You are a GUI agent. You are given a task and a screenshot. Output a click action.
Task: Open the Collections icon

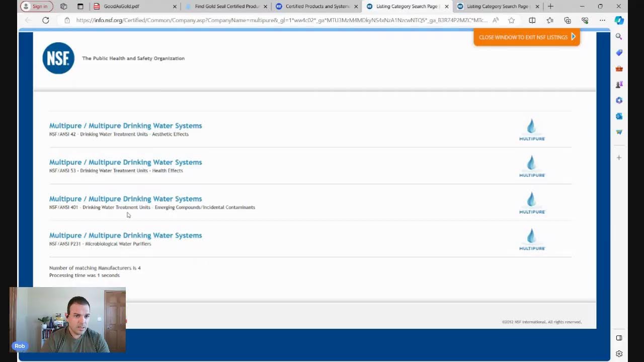tap(568, 20)
